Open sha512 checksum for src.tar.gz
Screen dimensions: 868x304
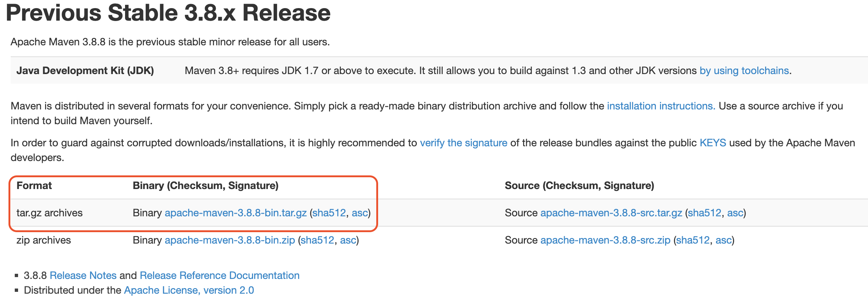click(x=705, y=213)
